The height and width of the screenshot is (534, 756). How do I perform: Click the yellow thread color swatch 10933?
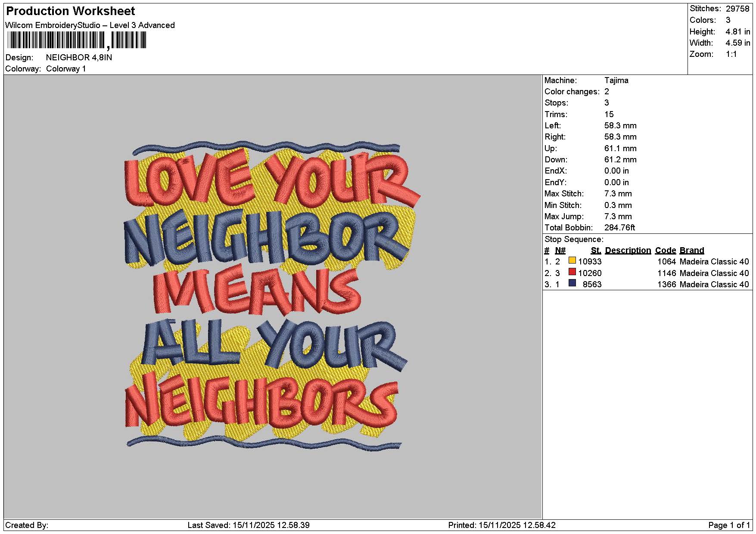(572, 260)
